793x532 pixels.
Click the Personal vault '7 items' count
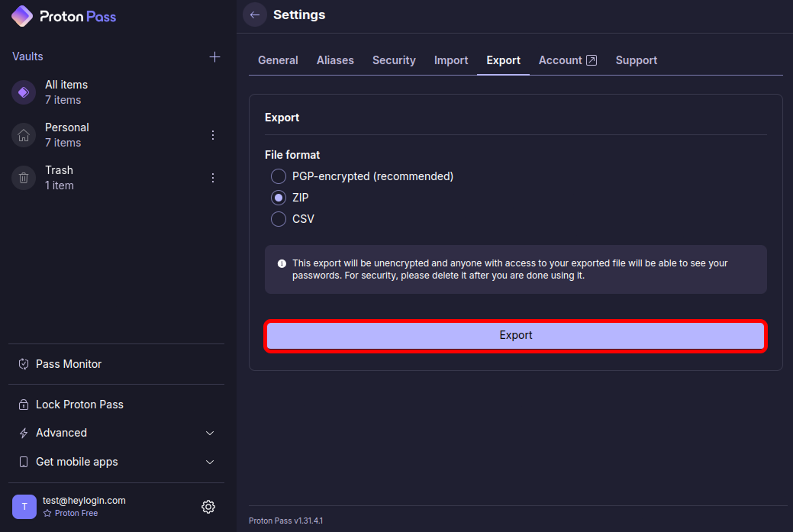[x=63, y=143]
